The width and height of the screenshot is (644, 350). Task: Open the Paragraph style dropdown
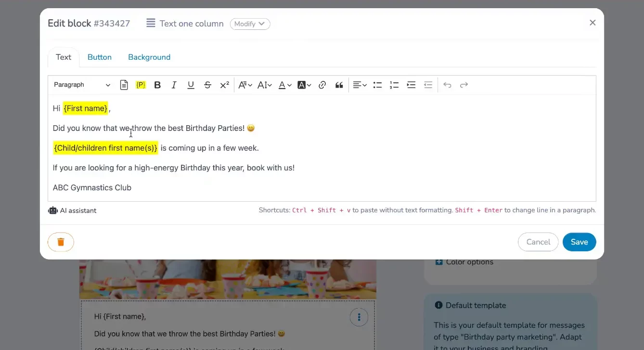(x=82, y=84)
